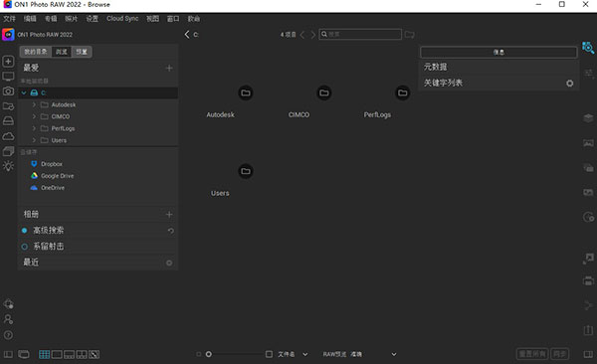Screen dimensions: 597x364
Task: Select the first tab left of 浏览
Action: pyautogui.click(x=36, y=52)
